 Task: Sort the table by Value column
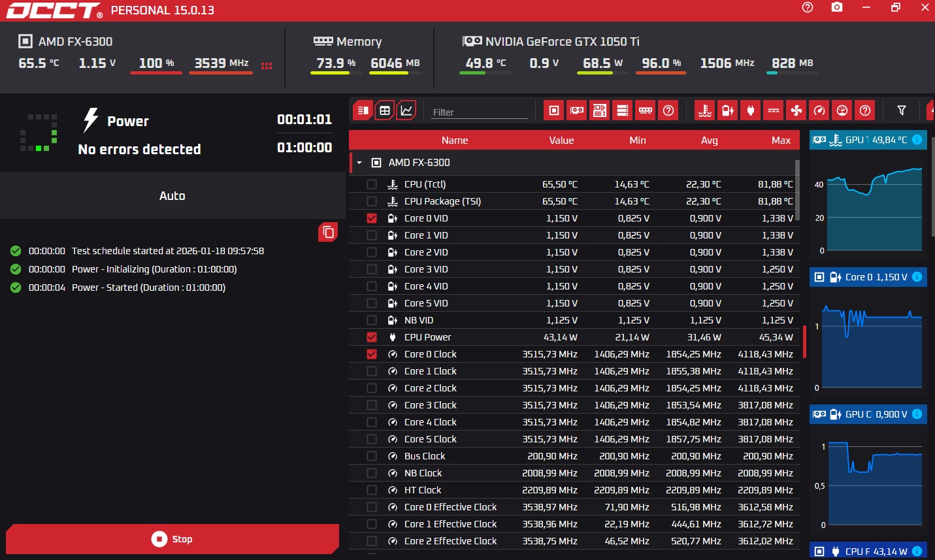click(x=561, y=140)
